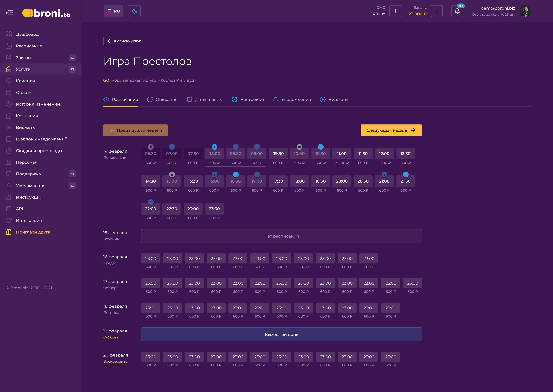Select the 11:00 slot priced 3 400 ₽

coord(342,154)
